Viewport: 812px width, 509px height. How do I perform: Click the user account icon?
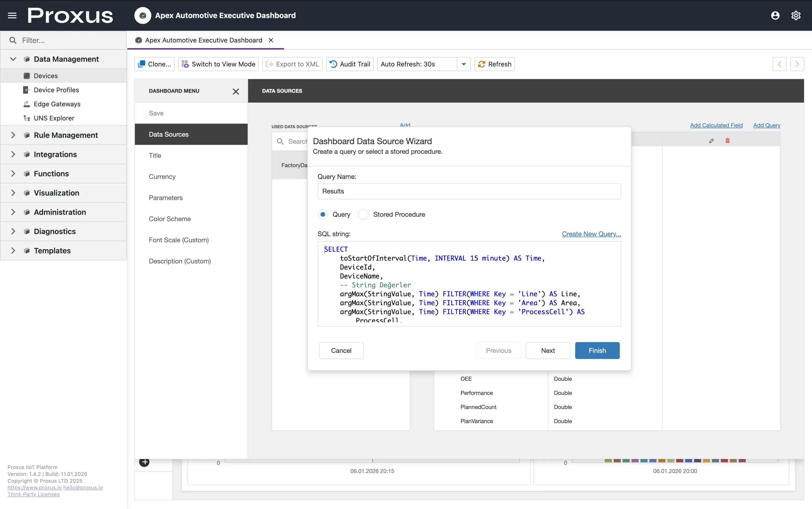(x=775, y=15)
